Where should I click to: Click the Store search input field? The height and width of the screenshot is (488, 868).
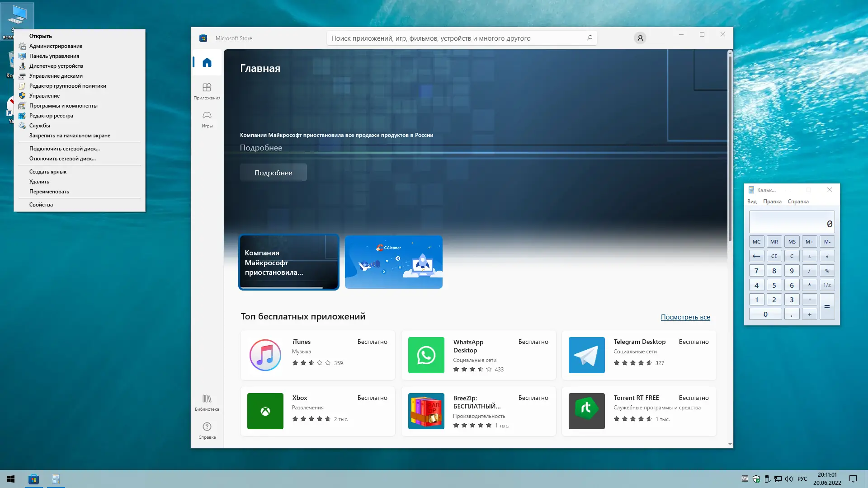[452, 38]
